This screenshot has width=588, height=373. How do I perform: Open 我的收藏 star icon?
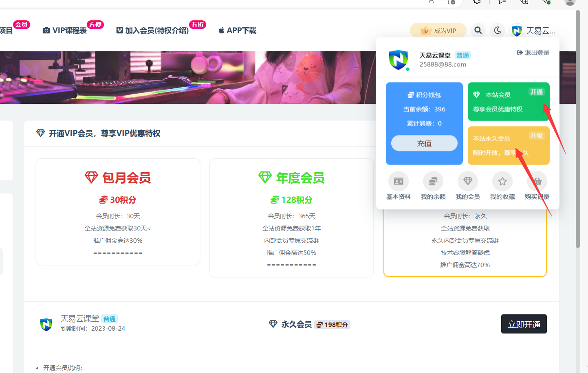click(502, 182)
